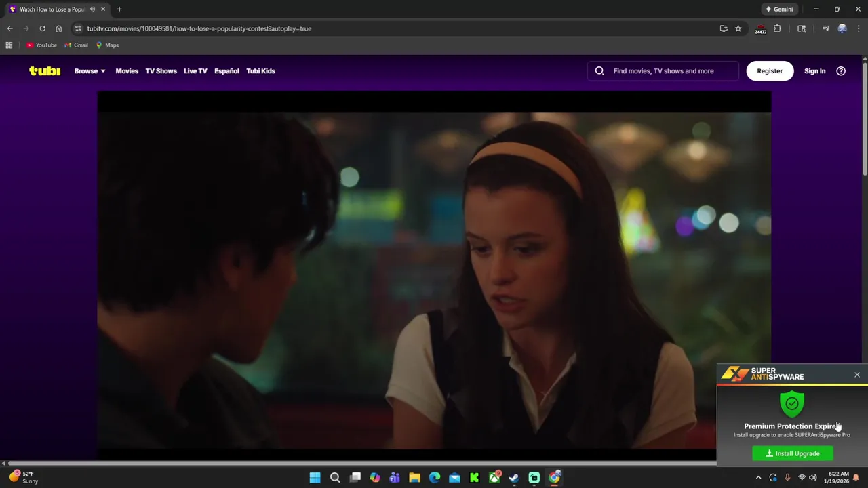Close the Tubi browser tab
Screen dimensions: 868x488
pyautogui.click(x=103, y=9)
